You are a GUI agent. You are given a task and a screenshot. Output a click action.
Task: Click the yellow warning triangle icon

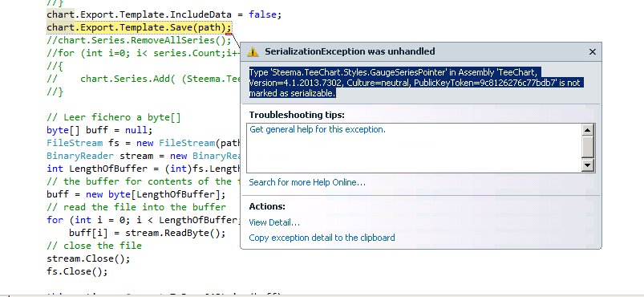point(253,52)
